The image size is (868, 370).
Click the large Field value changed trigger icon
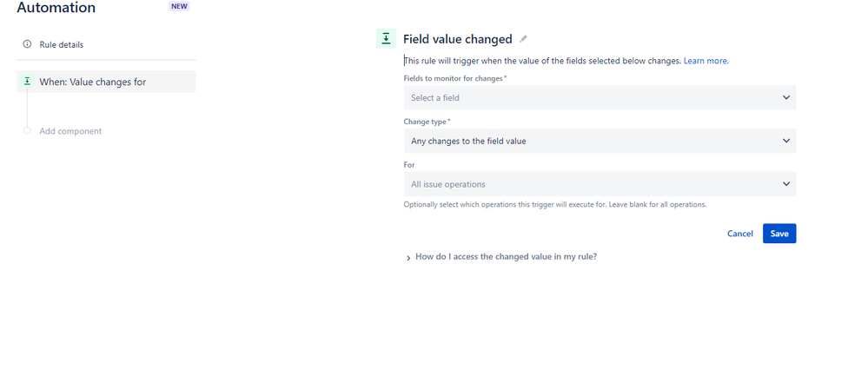point(386,39)
